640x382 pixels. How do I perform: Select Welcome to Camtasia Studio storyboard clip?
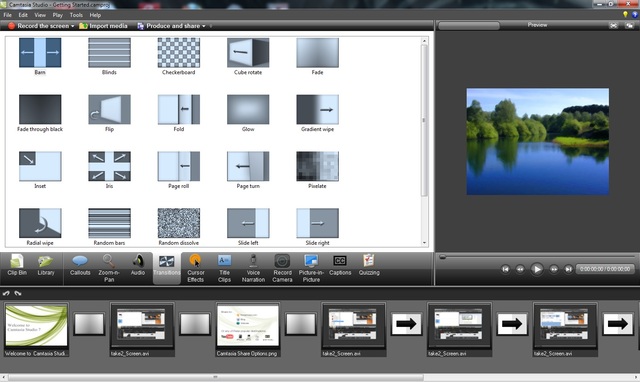pyautogui.click(x=36, y=330)
